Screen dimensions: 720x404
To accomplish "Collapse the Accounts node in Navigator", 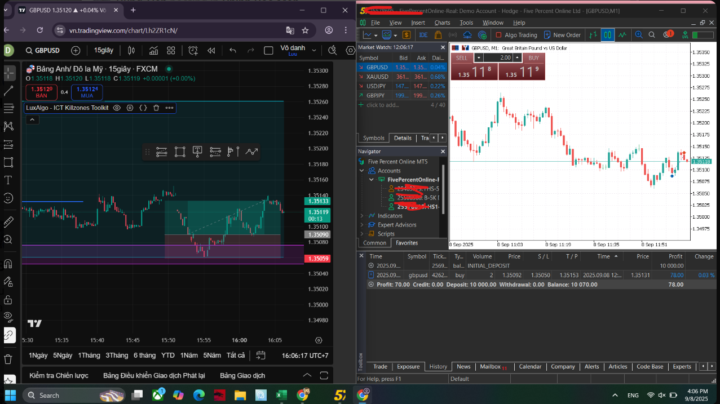I will tap(362, 171).
